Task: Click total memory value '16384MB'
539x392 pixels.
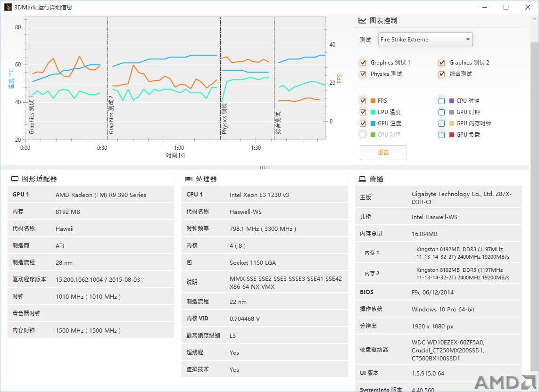Action: coord(424,234)
